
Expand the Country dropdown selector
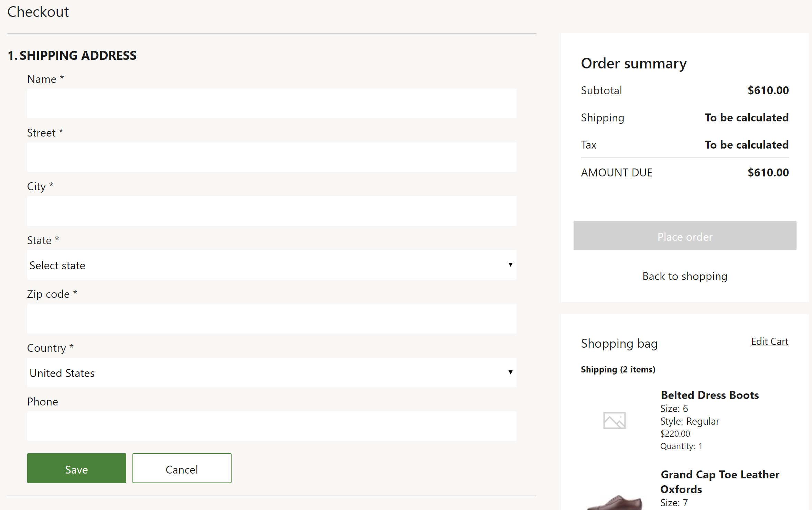(510, 372)
